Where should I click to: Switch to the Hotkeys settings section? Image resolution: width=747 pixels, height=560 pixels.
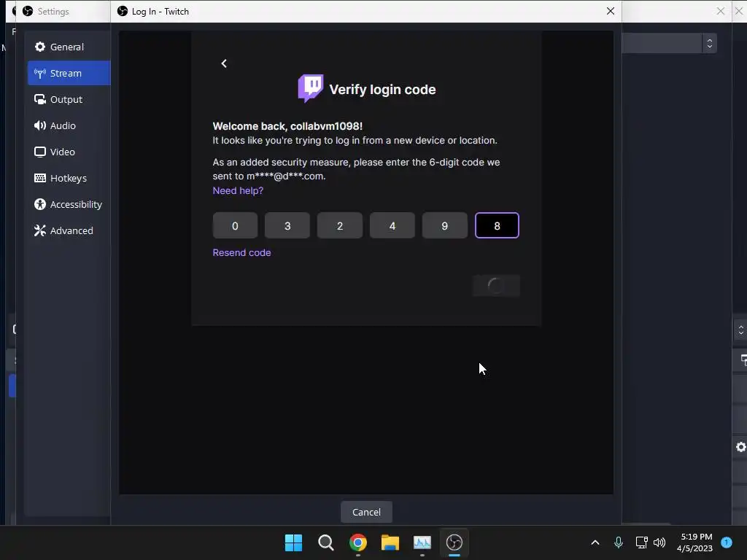[x=69, y=178]
